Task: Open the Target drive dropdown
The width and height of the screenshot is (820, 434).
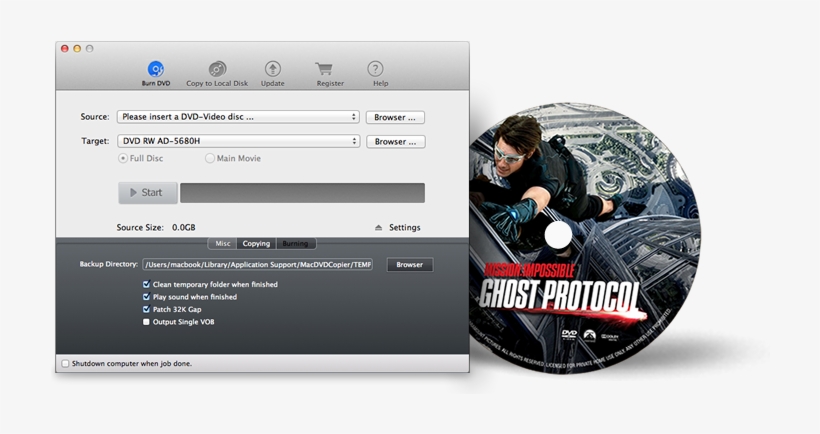Action: pyautogui.click(x=238, y=141)
